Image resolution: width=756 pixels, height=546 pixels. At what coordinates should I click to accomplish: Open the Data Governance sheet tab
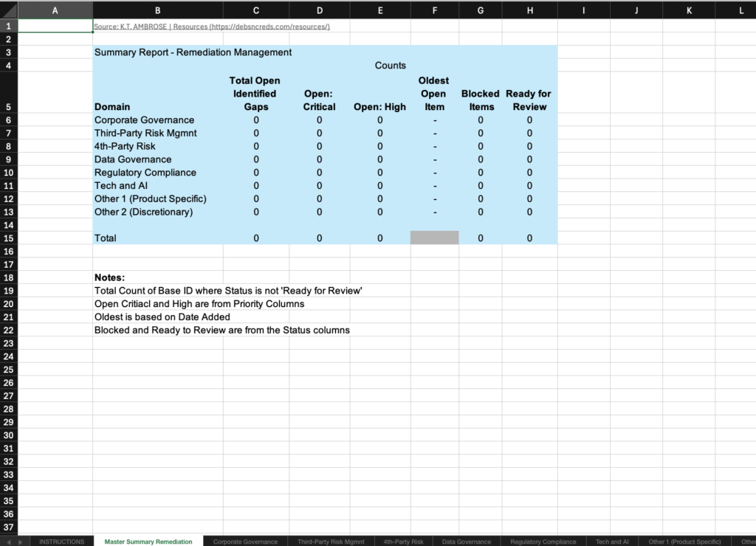pyautogui.click(x=466, y=542)
